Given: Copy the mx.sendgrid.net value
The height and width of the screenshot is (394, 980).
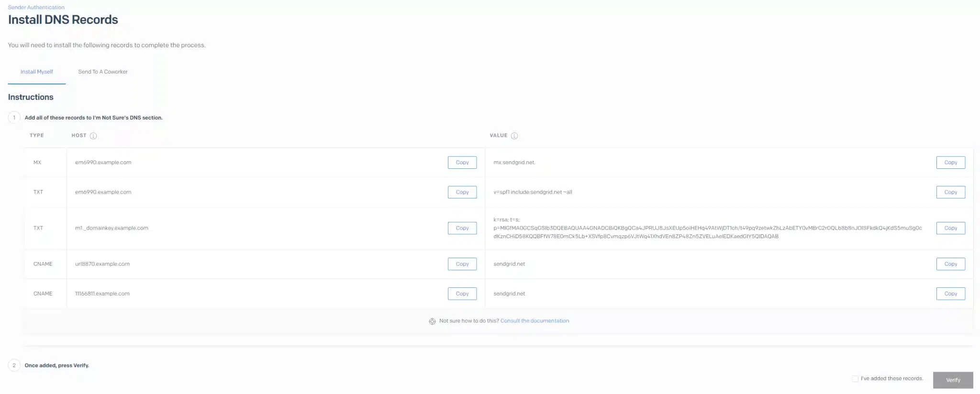Looking at the screenshot, I should 950,163.
